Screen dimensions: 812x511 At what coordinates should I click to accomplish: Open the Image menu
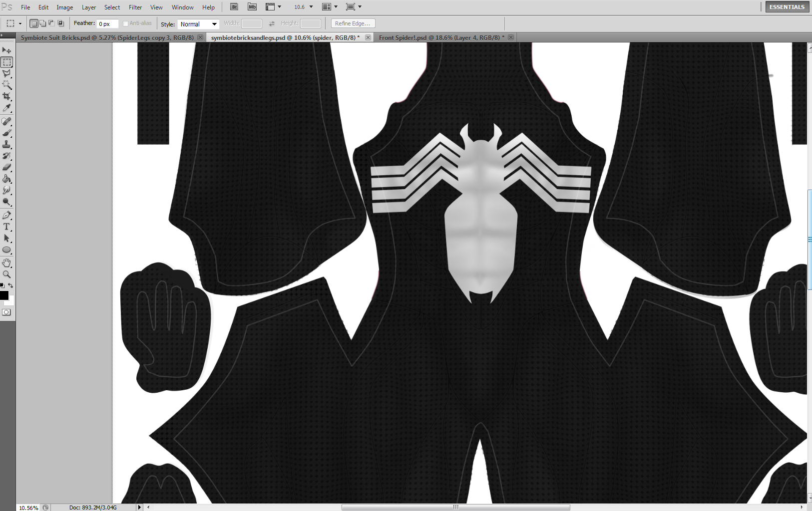(x=65, y=7)
